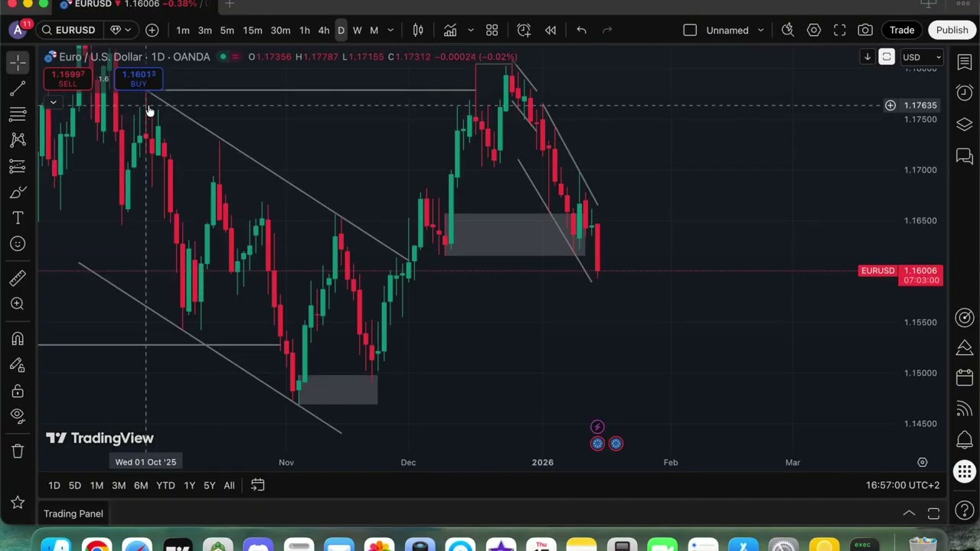Open the user profile avatar menu
Screen dimensions: 980x551
(x=18, y=30)
